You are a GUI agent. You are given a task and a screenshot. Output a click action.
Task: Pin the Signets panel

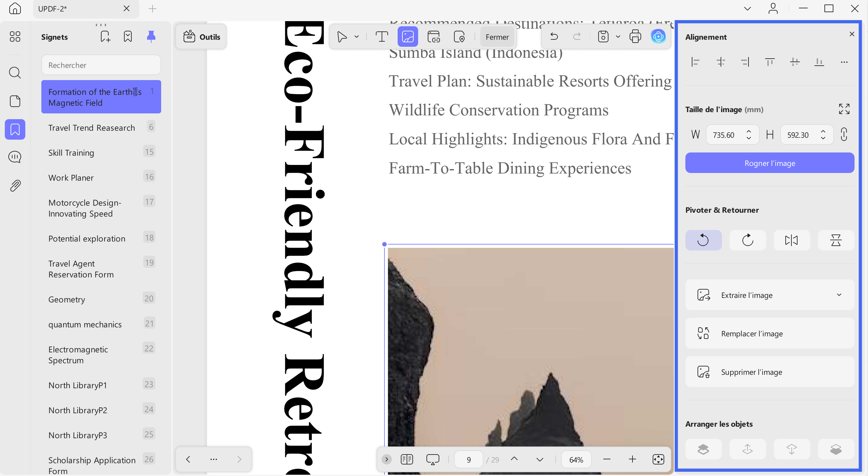click(151, 37)
